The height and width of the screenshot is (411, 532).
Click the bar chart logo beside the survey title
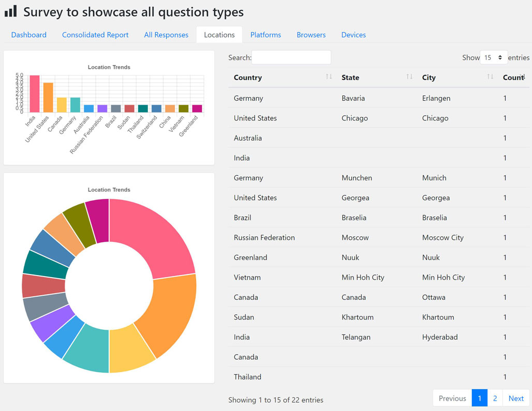[x=11, y=10]
